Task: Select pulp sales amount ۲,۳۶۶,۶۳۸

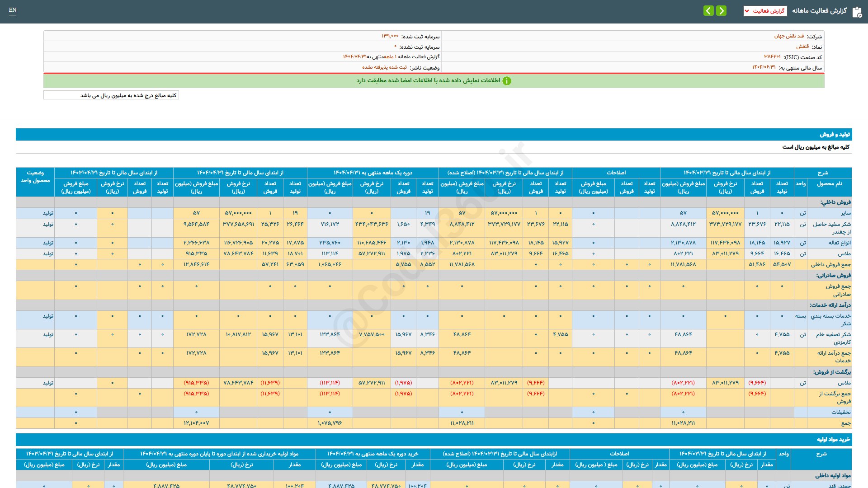Action: coord(196,243)
